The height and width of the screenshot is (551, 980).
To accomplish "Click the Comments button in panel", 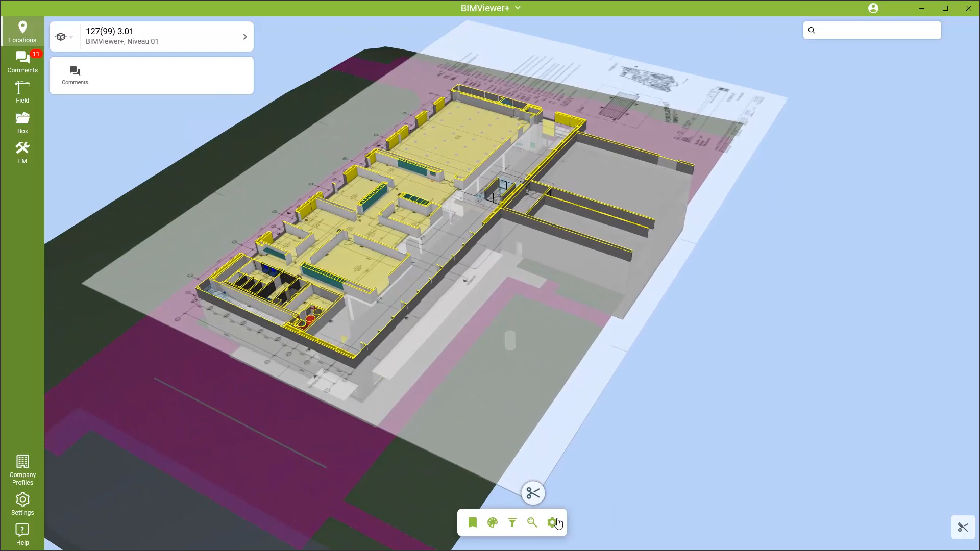I will click(x=75, y=75).
